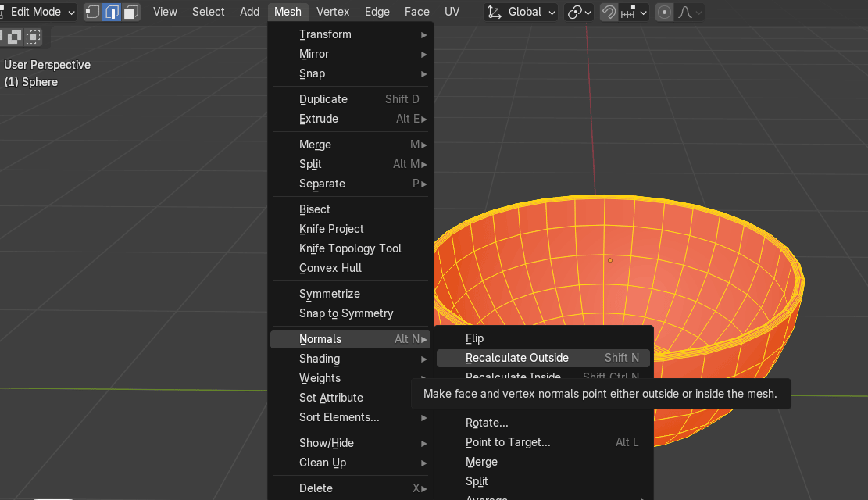Open the snapping options dropdown
Viewport: 868px width, 500px height.
[633, 12]
